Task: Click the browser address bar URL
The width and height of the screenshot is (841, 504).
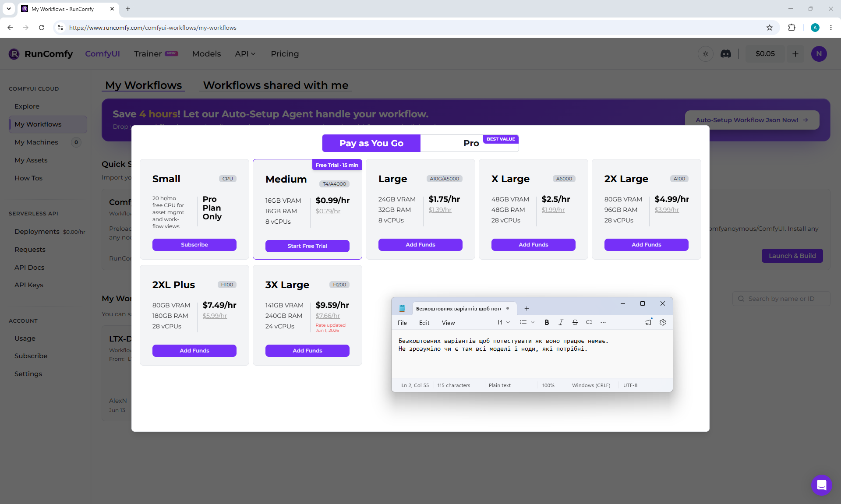Action: [153, 28]
